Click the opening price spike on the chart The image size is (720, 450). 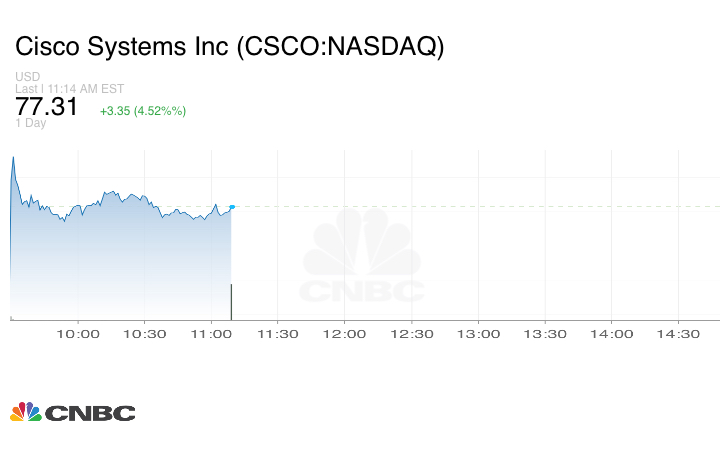[13, 158]
